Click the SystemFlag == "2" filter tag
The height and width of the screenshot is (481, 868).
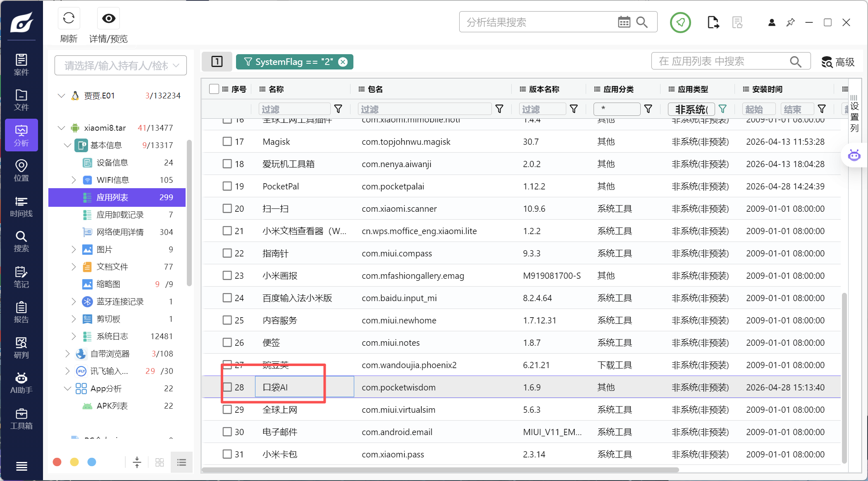point(294,62)
